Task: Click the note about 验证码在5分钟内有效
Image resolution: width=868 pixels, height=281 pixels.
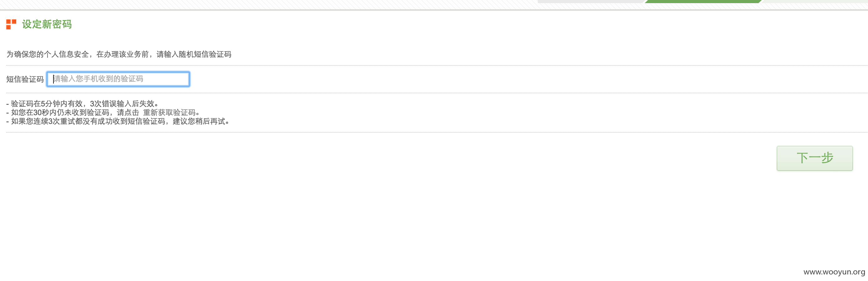Action: tap(82, 104)
